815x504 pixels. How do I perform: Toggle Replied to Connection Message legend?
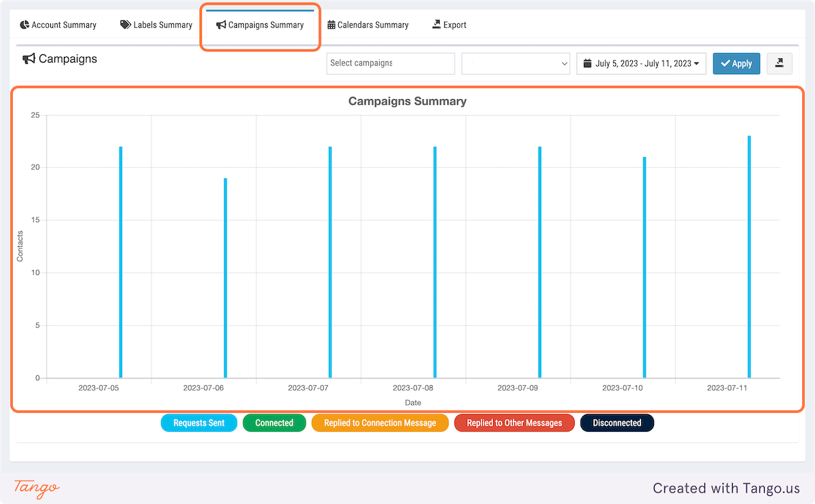[380, 422]
